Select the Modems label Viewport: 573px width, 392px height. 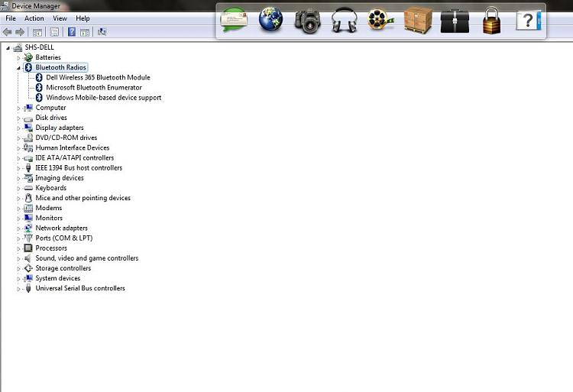click(x=49, y=208)
